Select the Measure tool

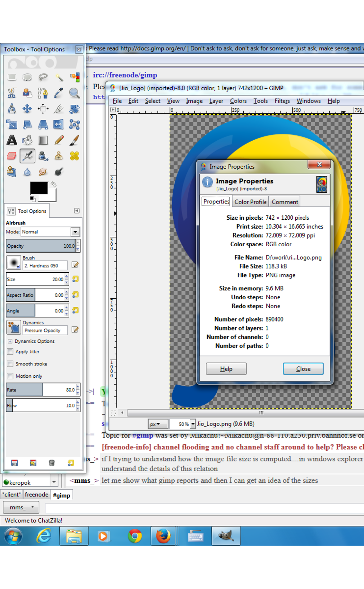tap(12, 109)
